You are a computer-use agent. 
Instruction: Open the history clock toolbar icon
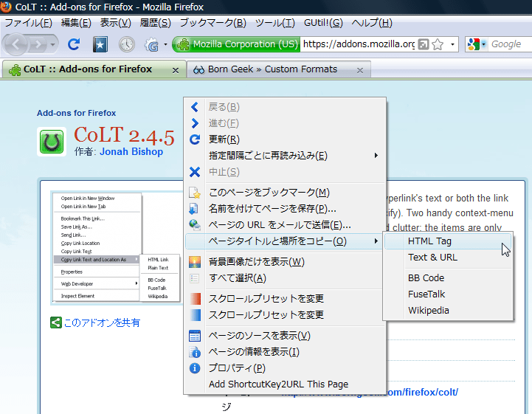pos(127,44)
